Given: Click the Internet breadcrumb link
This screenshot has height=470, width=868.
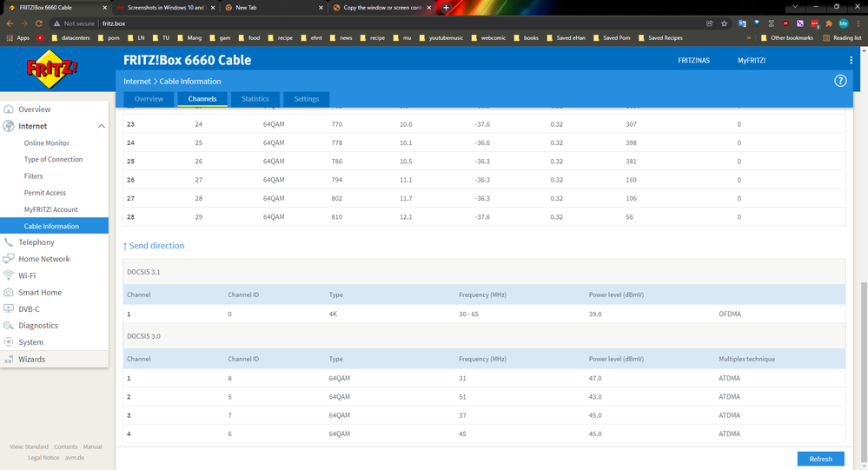Looking at the screenshot, I should [x=136, y=82].
